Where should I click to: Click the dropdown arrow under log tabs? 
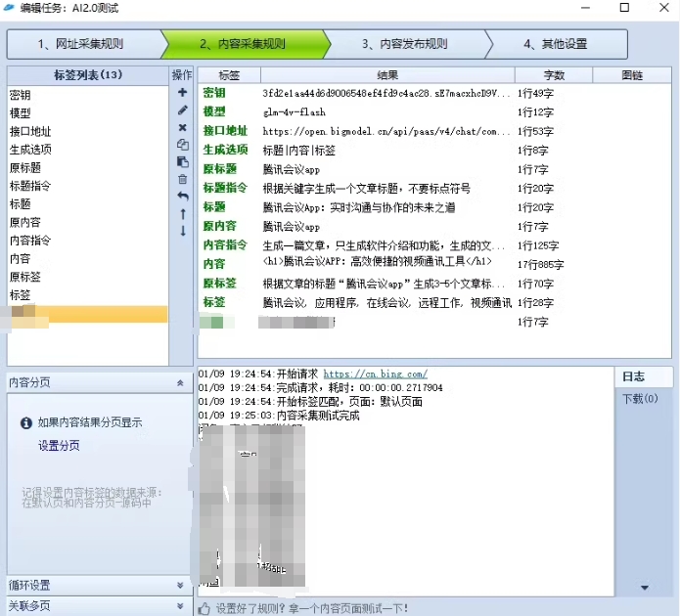pyautogui.click(x=645, y=588)
